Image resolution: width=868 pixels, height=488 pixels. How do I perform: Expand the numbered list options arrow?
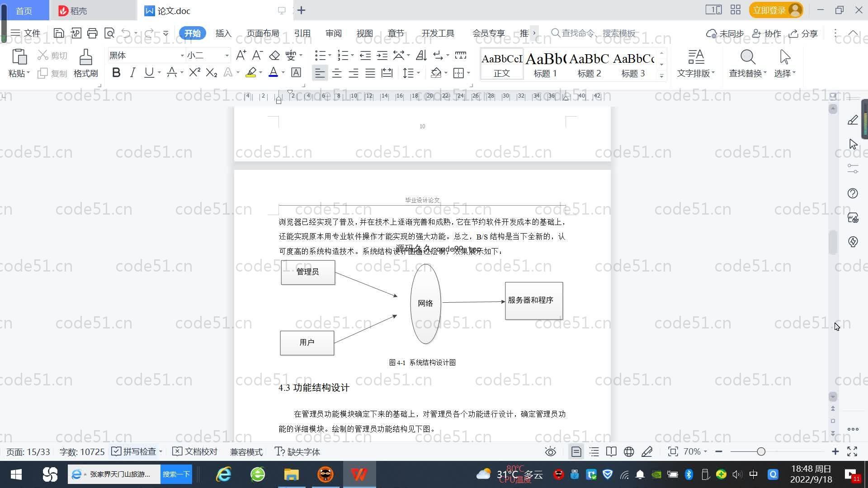tap(352, 56)
